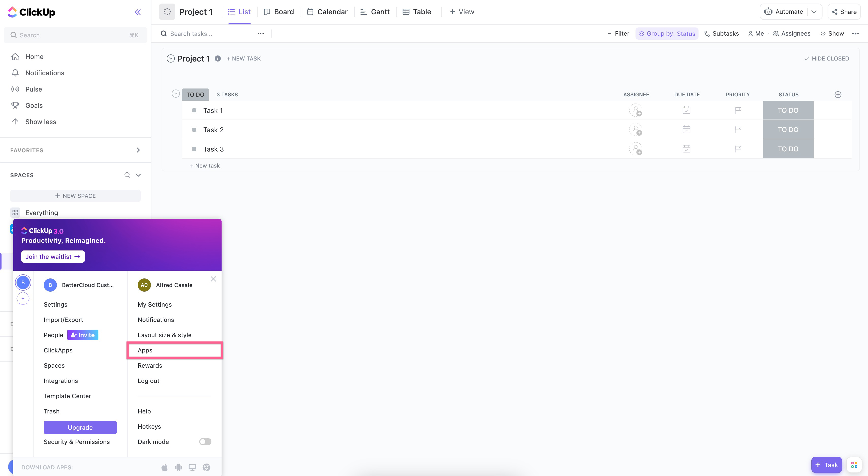868x476 pixels.
Task: Set the priority flag on Task 3
Action: [x=738, y=149]
